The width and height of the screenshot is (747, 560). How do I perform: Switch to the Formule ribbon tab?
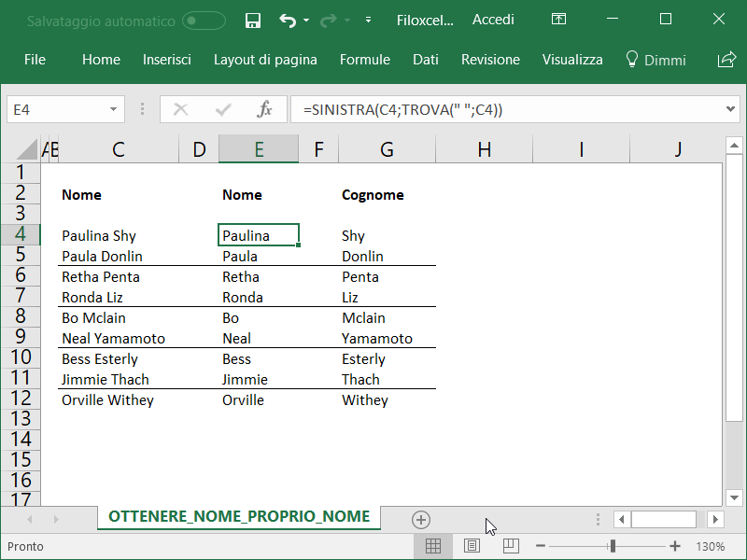click(x=365, y=60)
